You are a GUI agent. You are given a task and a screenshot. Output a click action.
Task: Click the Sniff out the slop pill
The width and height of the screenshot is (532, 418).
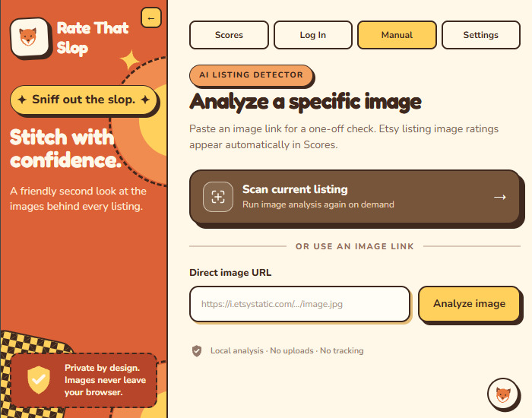[84, 100]
